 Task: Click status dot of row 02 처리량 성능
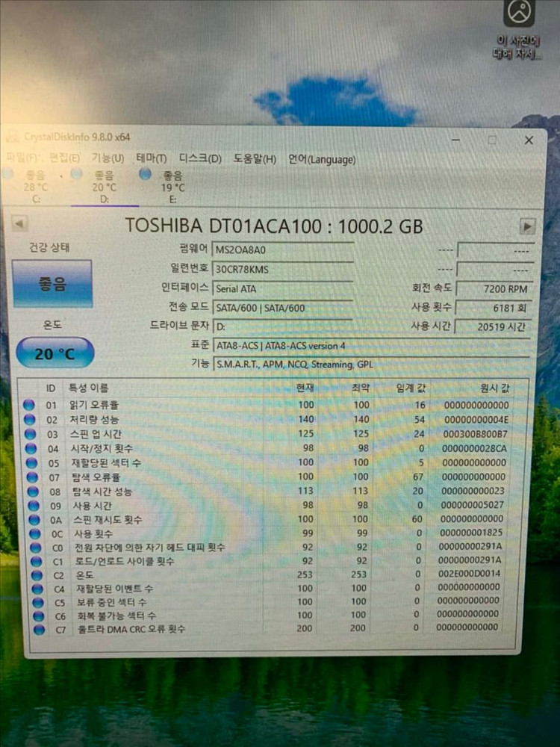(30, 420)
